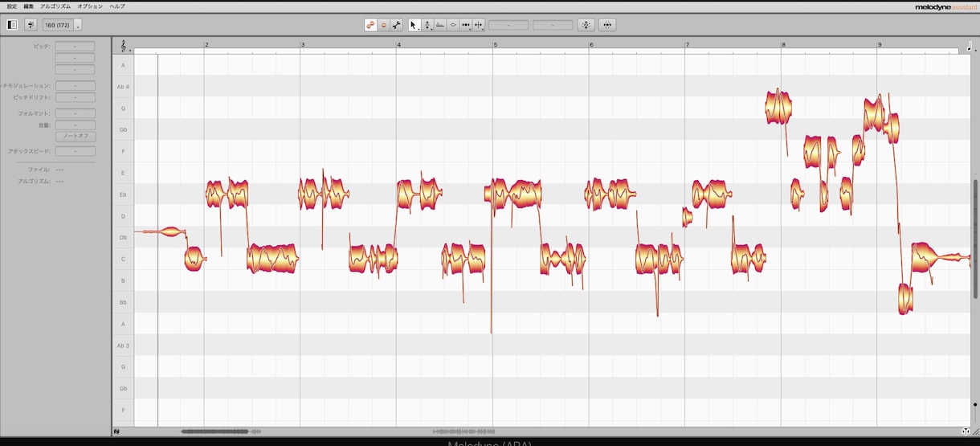This screenshot has width=980, height=446.
Task: Click the horizontal scrollbar thumb at left
Action: click(x=214, y=432)
